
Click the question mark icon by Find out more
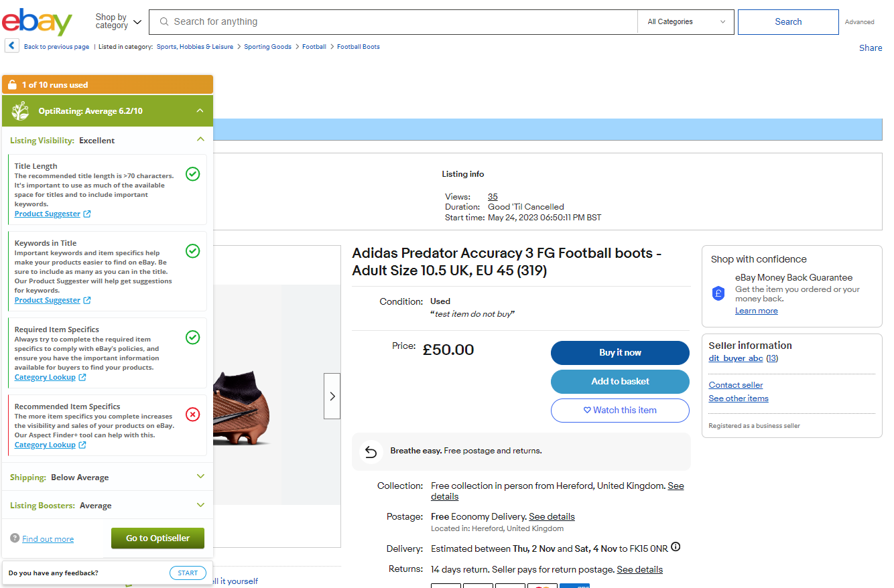click(x=15, y=538)
